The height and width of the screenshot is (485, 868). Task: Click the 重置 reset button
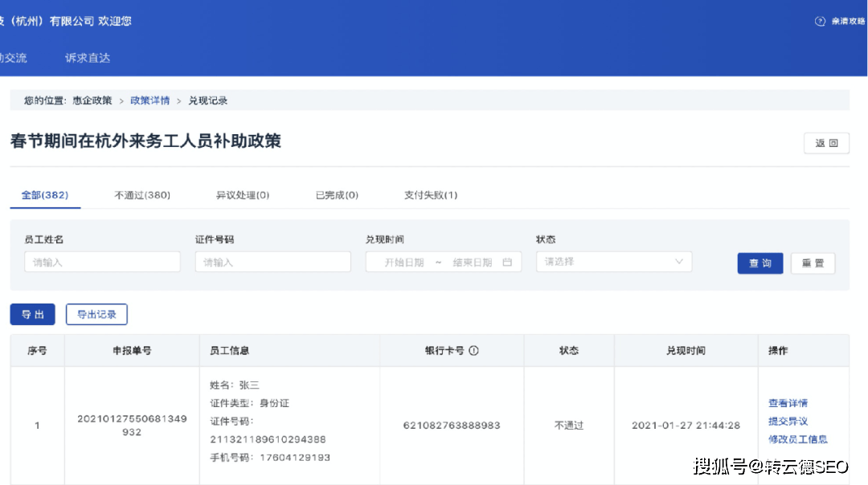(x=813, y=263)
